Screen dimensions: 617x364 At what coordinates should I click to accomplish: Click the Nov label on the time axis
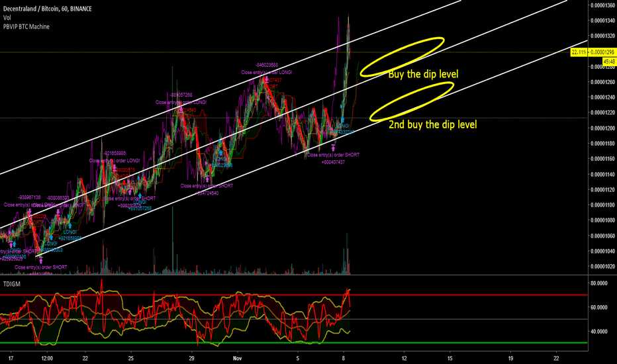[237, 358]
